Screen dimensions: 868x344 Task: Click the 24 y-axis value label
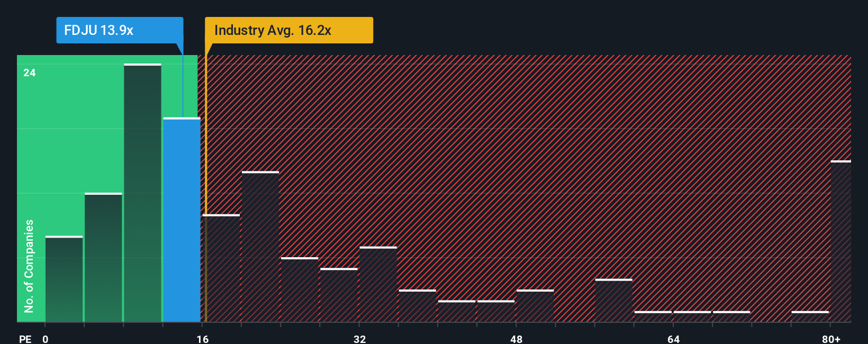tap(30, 73)
